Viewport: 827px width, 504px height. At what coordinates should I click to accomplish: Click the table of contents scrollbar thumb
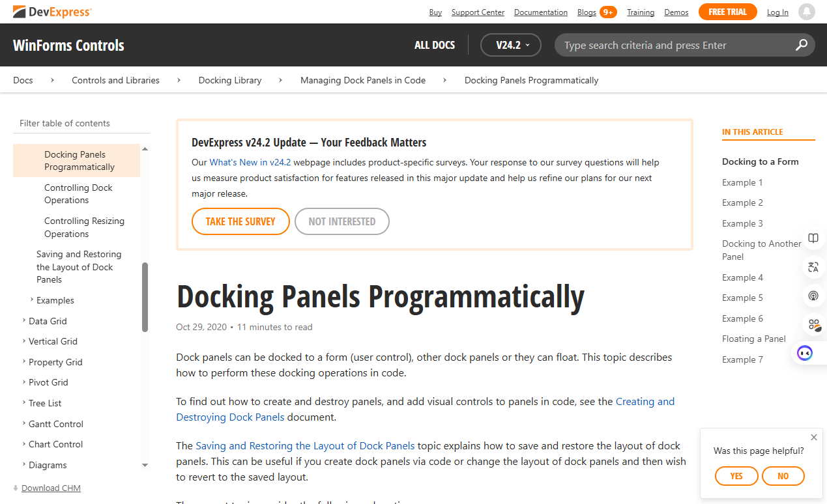(x=145, y=297)
